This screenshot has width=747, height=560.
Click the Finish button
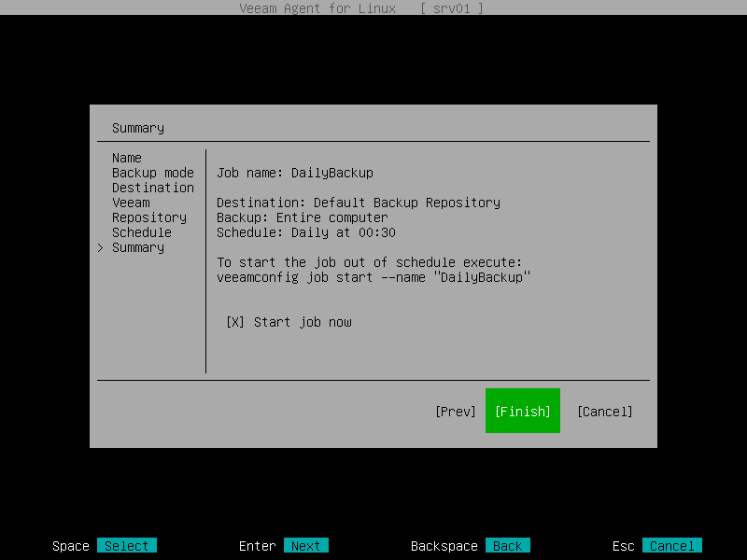coord(522,411)
